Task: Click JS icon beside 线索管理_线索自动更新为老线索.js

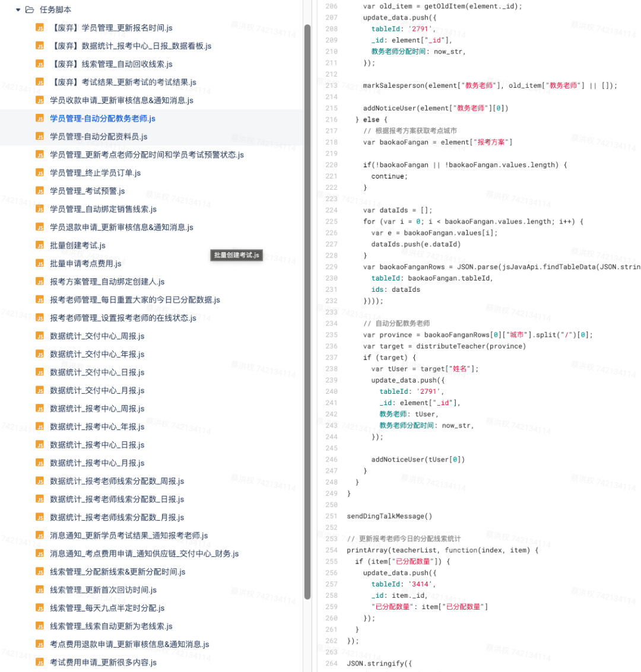Action: coord(40,626)
